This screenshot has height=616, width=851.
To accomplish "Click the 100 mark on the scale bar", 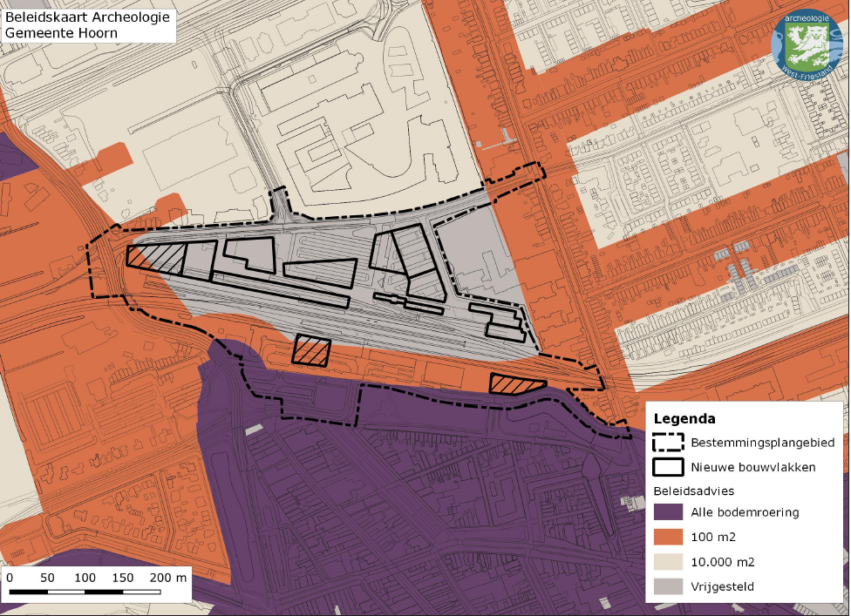I will pos(85,578).
